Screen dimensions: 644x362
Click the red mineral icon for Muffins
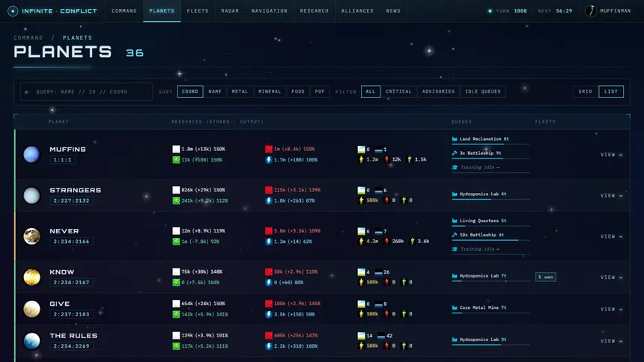coord(269,149)
